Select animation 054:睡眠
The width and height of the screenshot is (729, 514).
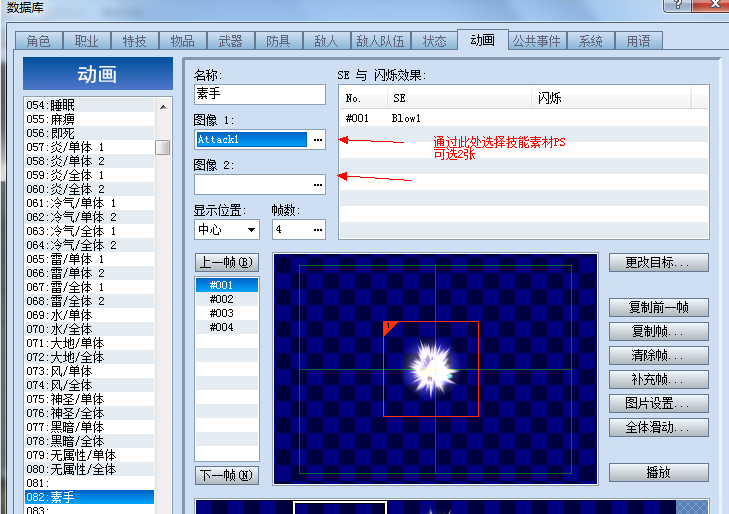click(89, 105)
